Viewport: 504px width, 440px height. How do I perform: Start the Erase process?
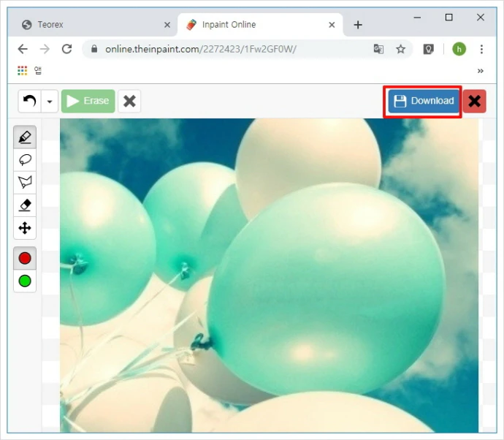tap(88, 101)
